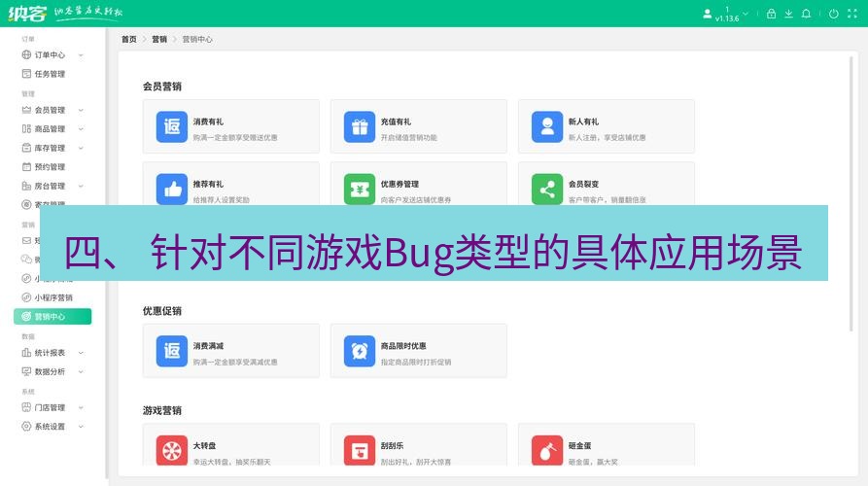Open 库存管理 sidebar menu
Image resolution: width=868 pixels, height=486 pixels.
(x=52, y=148)
